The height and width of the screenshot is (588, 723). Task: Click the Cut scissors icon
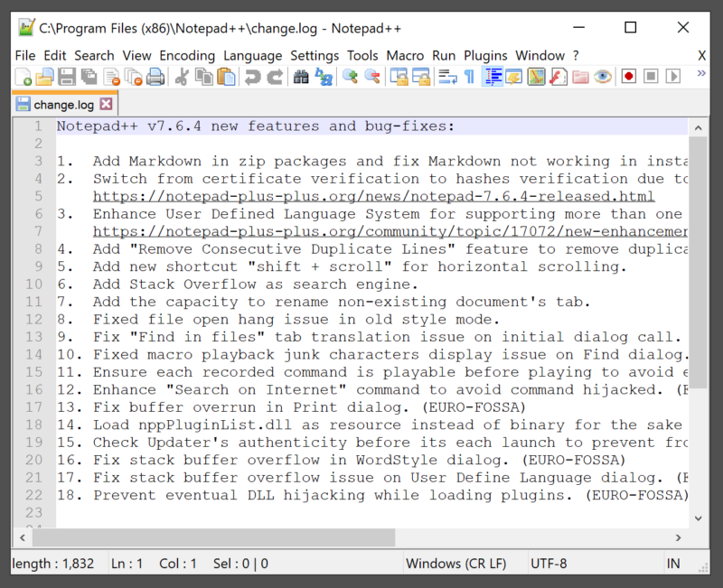[x=182, y=78]
